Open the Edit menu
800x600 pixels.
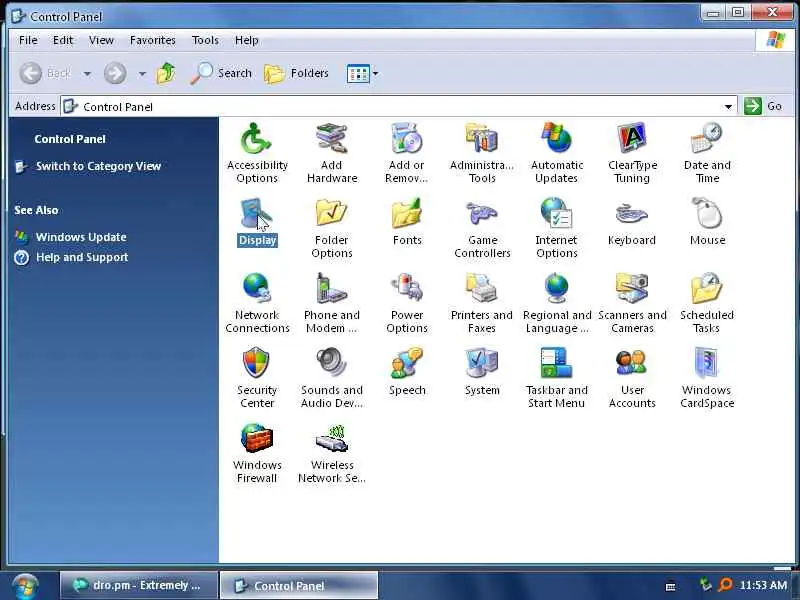(x=63, y=40)
